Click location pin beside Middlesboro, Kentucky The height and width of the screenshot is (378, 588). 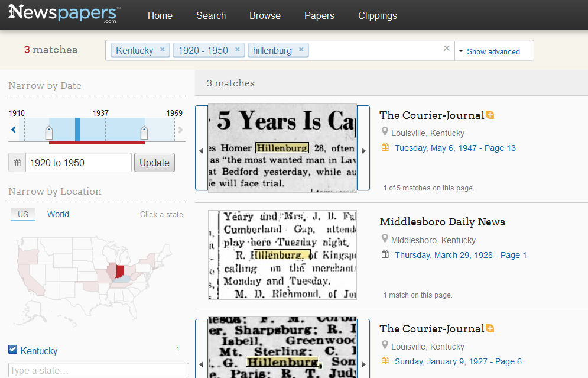(385, 239)
